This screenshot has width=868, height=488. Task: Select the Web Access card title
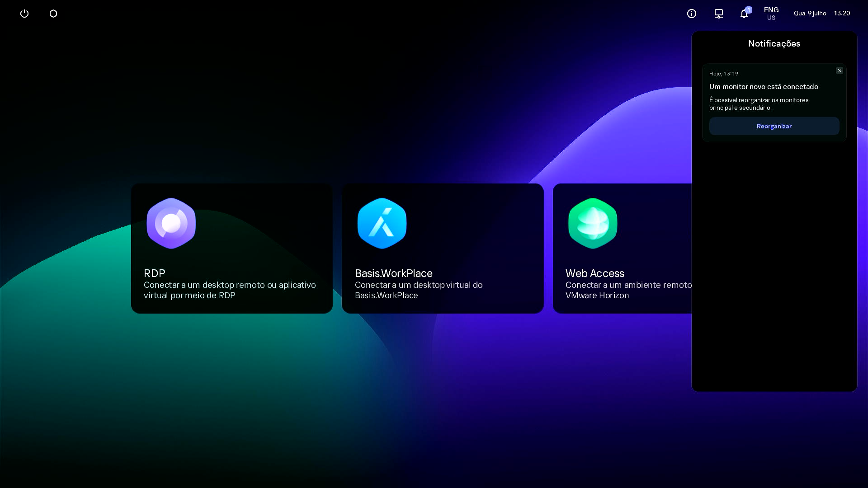pyautogui.click(x=594, y=273)
